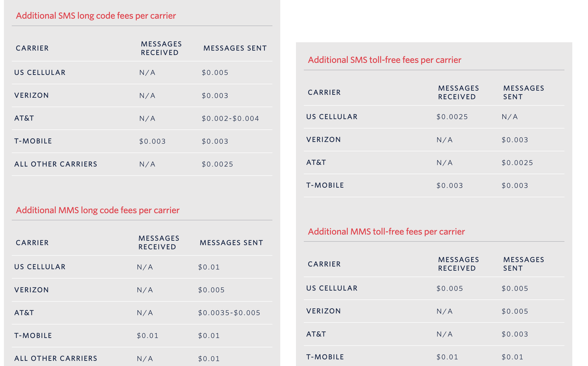This screenshot has height=366, width=588.
Task: Select the Verizon row in MMS long code table
Action: [142, 290]
